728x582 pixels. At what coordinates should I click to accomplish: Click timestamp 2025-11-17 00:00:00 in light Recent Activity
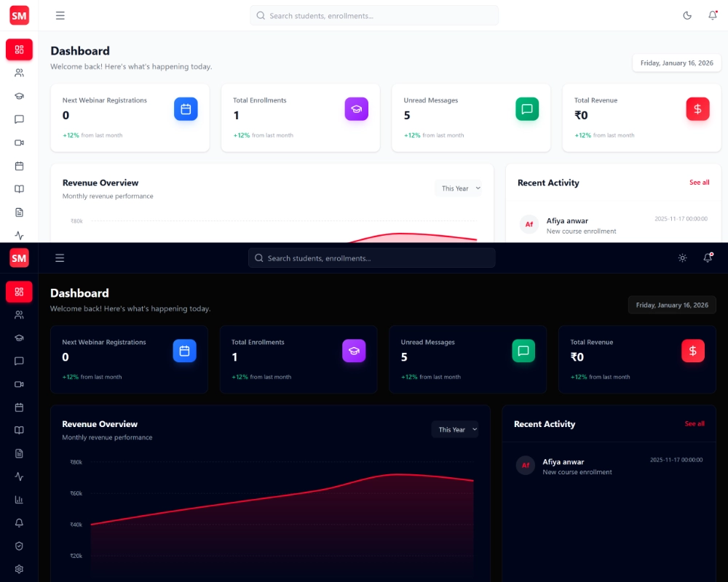point(681,218)
